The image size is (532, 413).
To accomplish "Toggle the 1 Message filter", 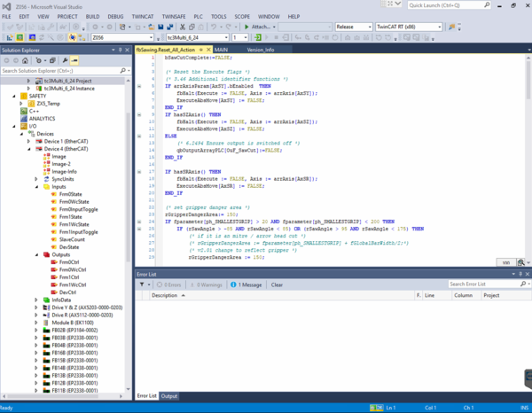I will click(246, 284).
